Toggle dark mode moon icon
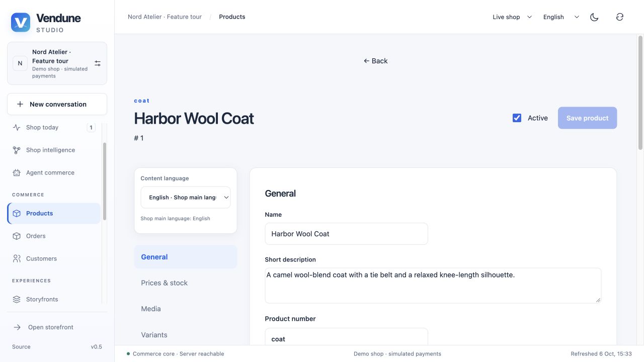 (594, 17)
